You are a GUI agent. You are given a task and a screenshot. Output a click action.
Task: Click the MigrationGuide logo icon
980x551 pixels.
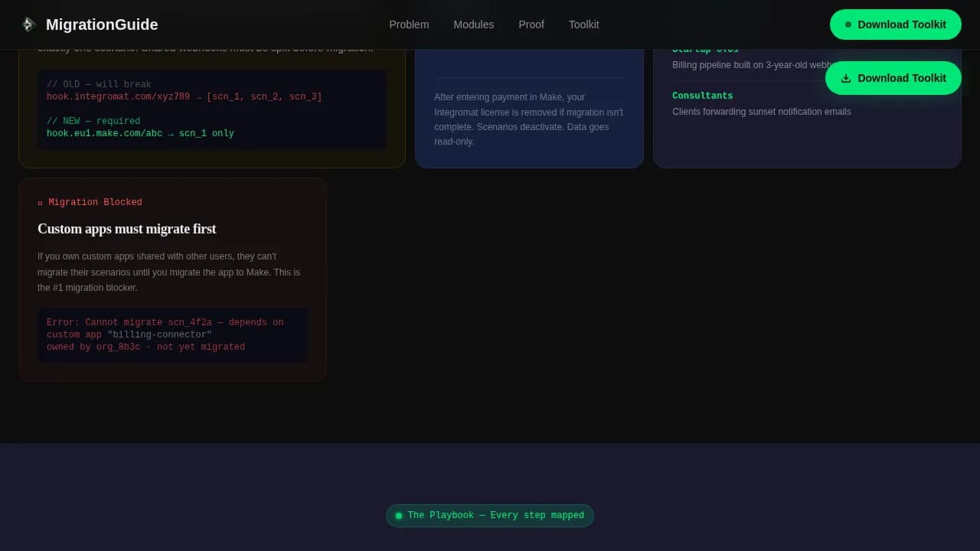tap(28, 24)
